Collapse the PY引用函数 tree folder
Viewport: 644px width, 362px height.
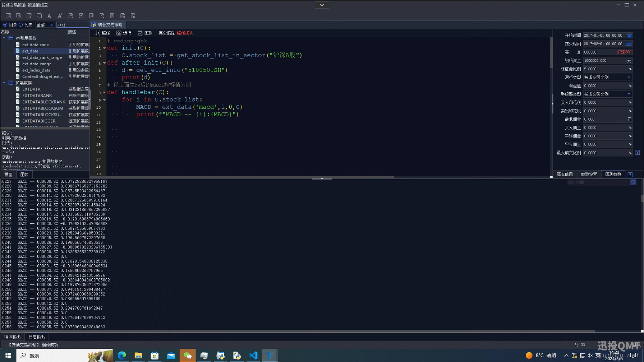point(4,38)
